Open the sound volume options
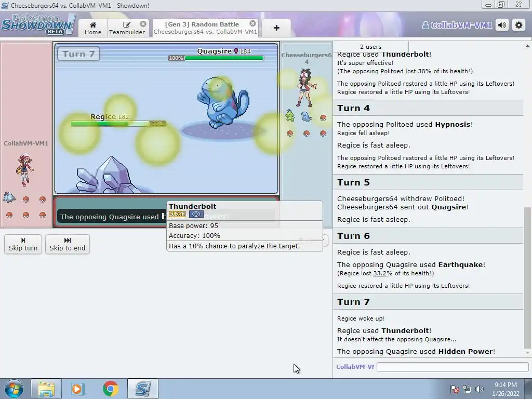 tap(502, 25)
